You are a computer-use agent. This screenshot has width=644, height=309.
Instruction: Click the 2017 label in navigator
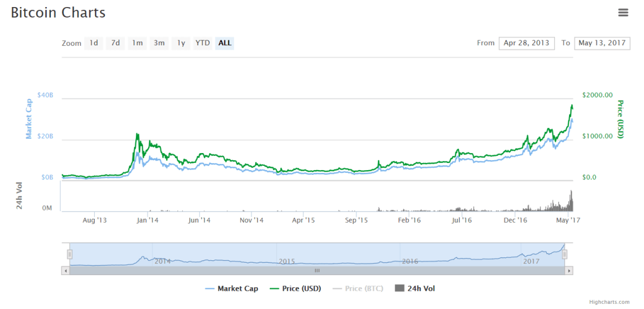coord(531,261)
